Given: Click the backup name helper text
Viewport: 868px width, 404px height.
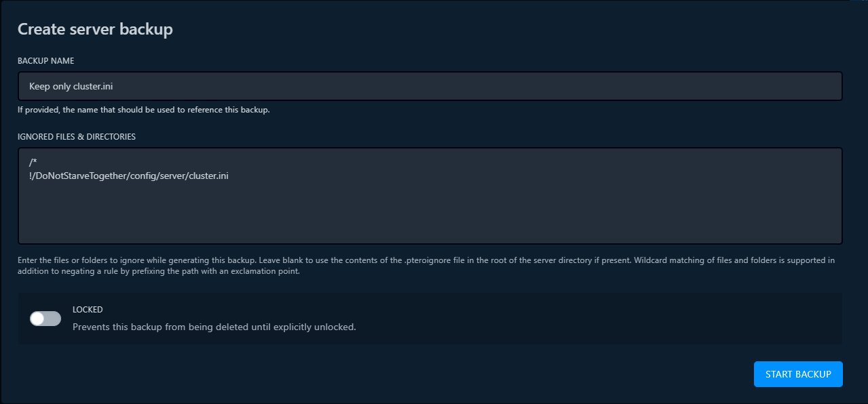Looking at the screenshot, I should point(143,110).
